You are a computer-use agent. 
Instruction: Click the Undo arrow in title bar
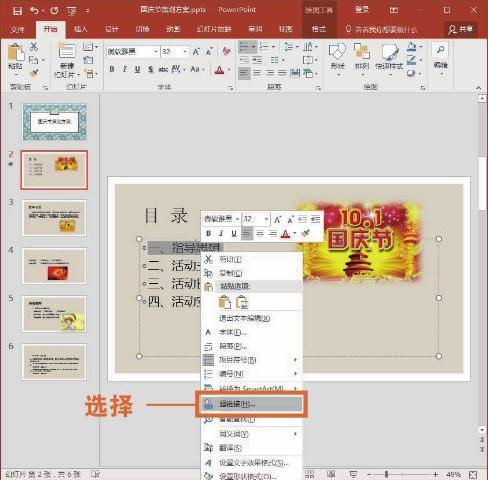pos(34,11)
